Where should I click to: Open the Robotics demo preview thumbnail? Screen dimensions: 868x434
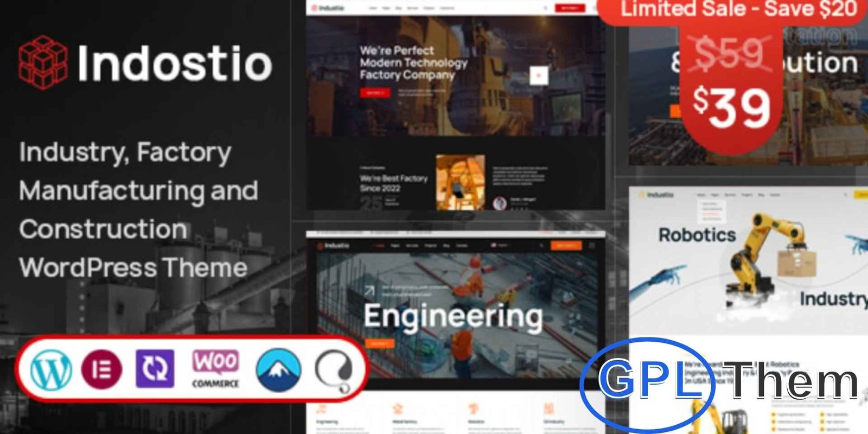pos(749,260)
